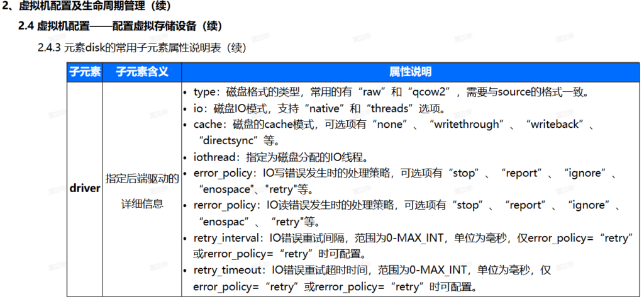Click the io disk IO mode bullet

(x=321, y=108)
